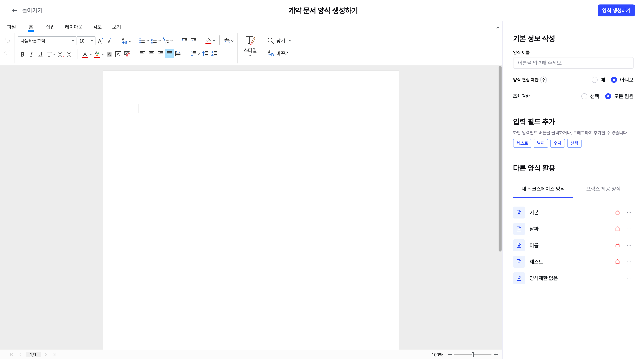The width and height of the screenshot is (644, 359).
Task: Decrease font size with the shrink-font icon
Action: [x=110, y=41]
